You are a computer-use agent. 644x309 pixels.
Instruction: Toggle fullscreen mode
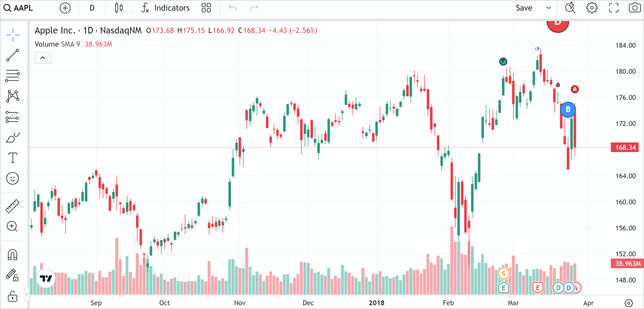[x=613, y=8]
